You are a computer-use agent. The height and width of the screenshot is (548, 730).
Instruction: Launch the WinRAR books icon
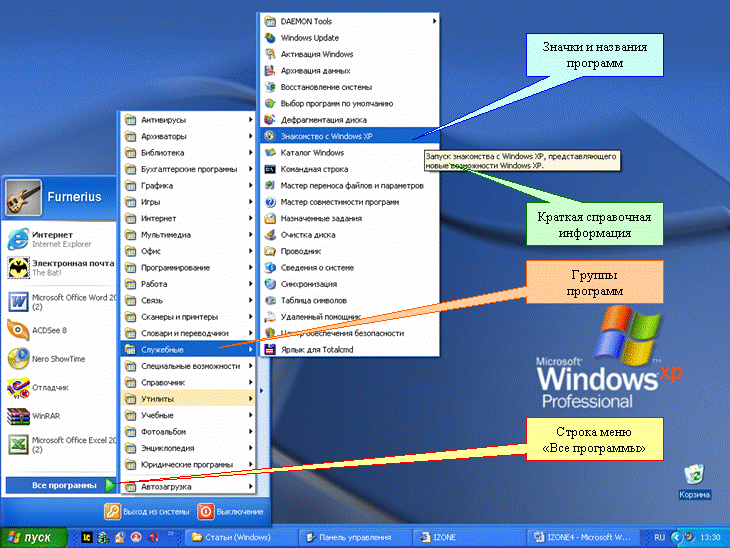point(19,416)
